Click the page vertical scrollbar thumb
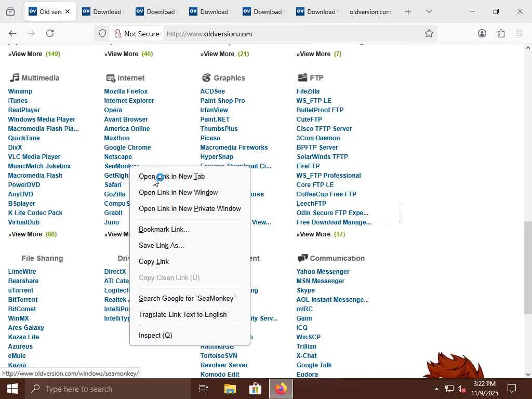 (528, 268)
